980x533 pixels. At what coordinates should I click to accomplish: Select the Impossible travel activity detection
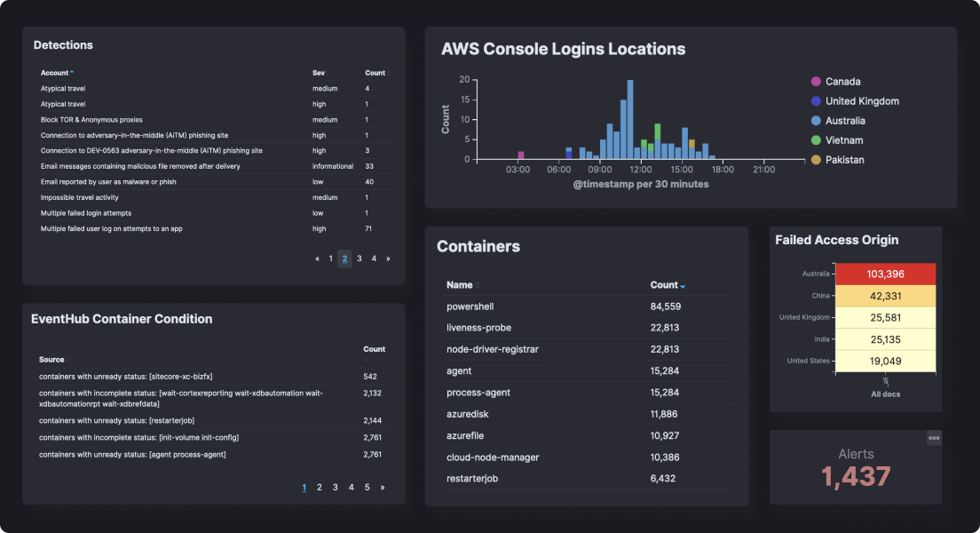point(79,197)
